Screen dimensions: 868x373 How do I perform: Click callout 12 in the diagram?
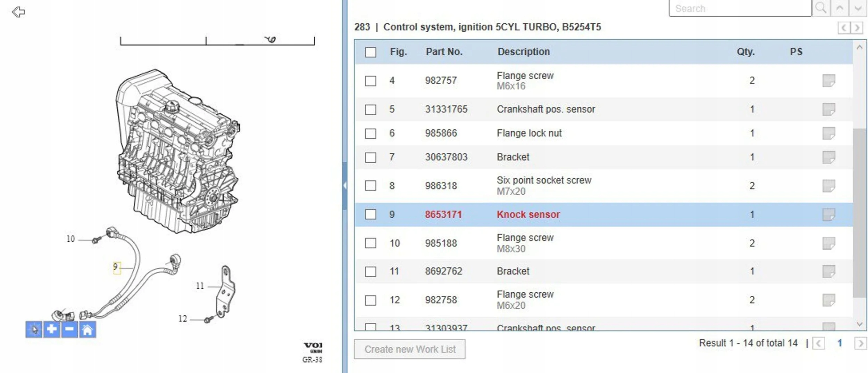point(183,319)
